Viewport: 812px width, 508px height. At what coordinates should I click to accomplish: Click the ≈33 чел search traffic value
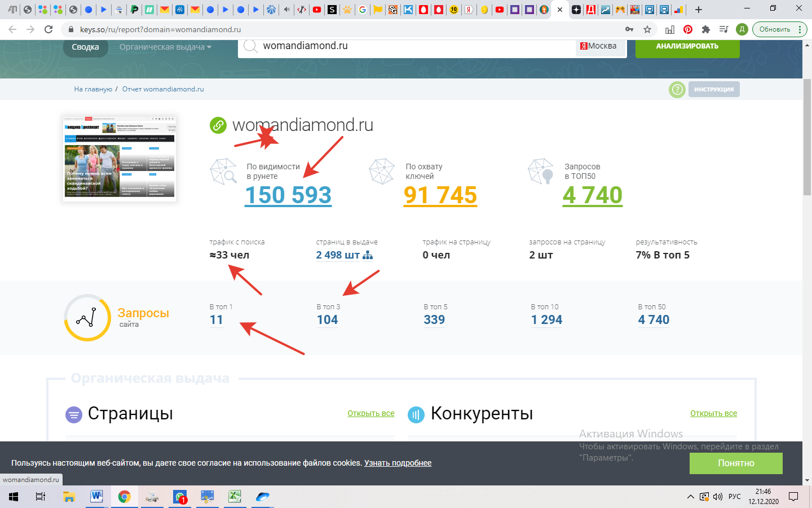tap(230, 255)
